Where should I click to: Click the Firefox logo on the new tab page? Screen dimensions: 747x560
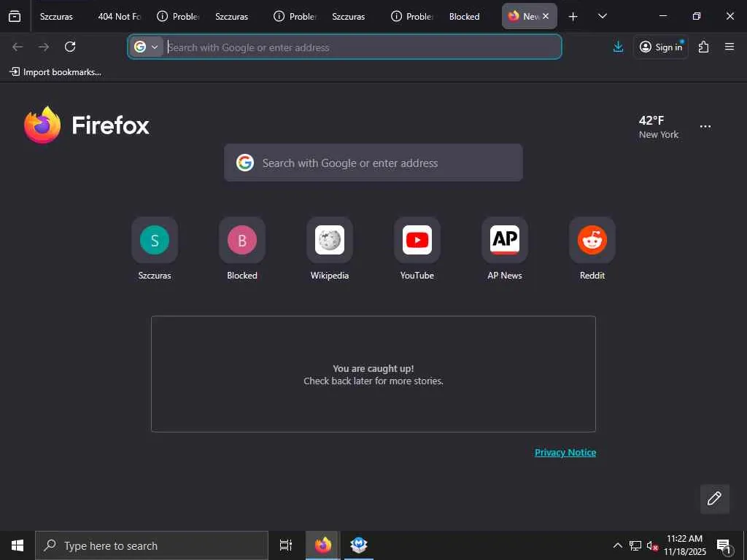(x=86, y=125)
